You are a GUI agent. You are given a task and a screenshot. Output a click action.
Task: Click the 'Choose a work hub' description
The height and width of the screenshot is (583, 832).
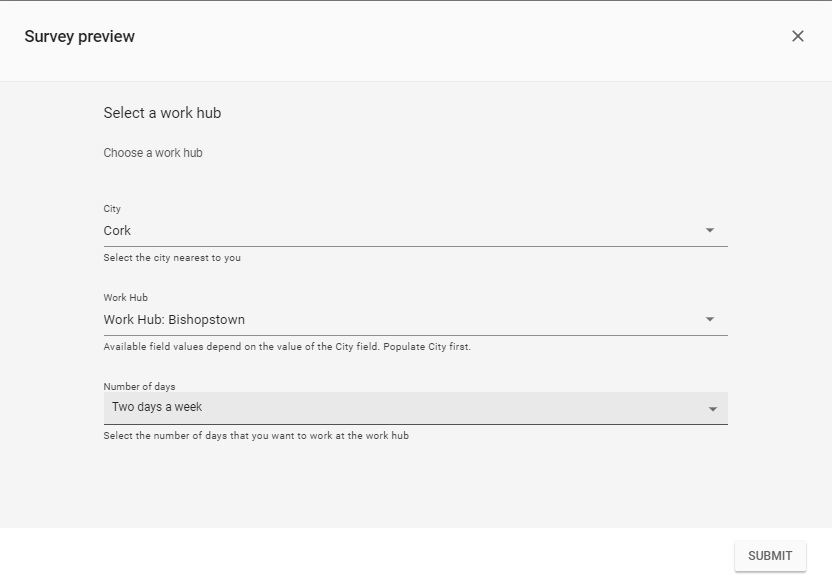(153, 153)
